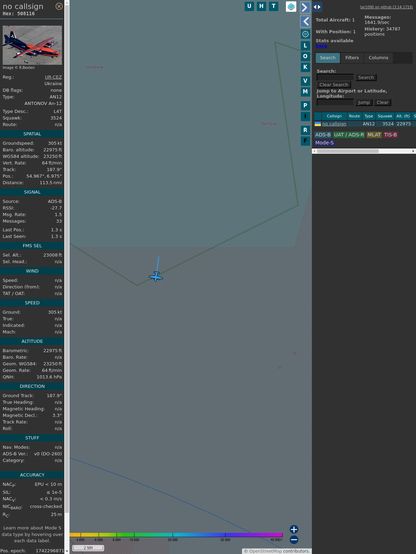416x554 pixels.
Task: Click the H map toggle button
Action: 261,6
